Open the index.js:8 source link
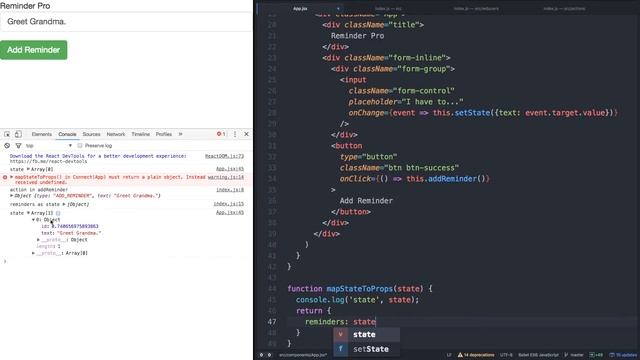Screen dimensions: 640x360 tap(230, 190)
